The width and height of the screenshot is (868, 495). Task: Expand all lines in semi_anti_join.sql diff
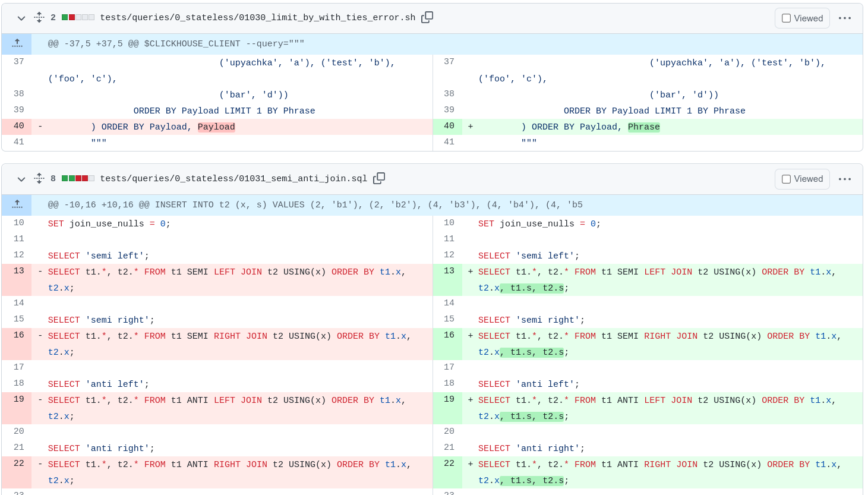click(39, 178)
